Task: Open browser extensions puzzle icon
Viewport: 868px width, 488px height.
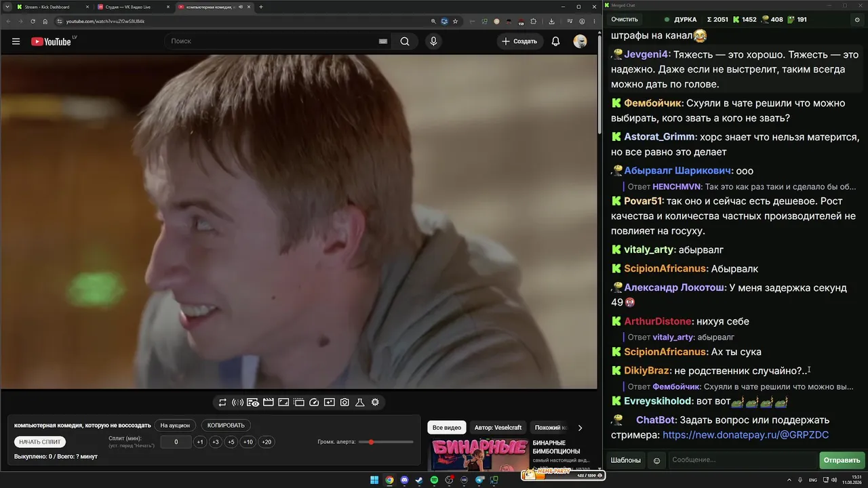Action: tap(534, 21)
